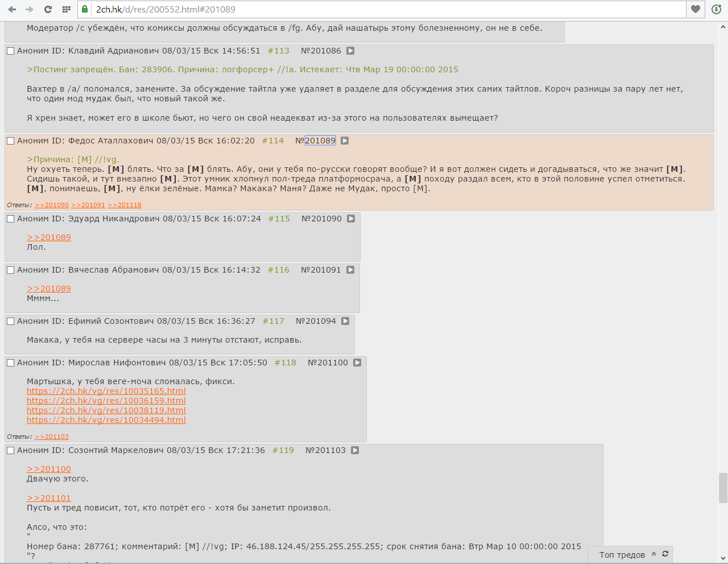Click the post counter #115

pyautogui.click(x=279, y=219)
